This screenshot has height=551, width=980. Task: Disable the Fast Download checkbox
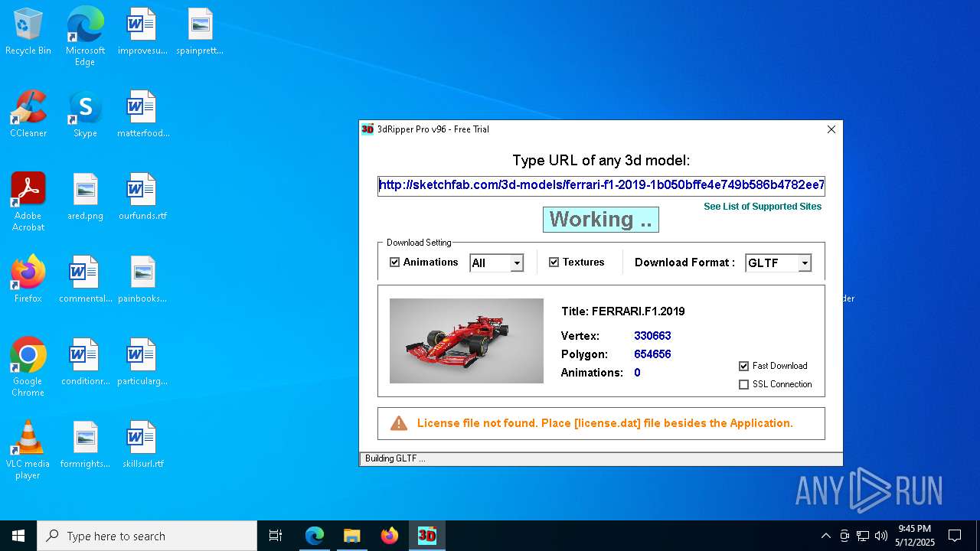pos(743,366)
